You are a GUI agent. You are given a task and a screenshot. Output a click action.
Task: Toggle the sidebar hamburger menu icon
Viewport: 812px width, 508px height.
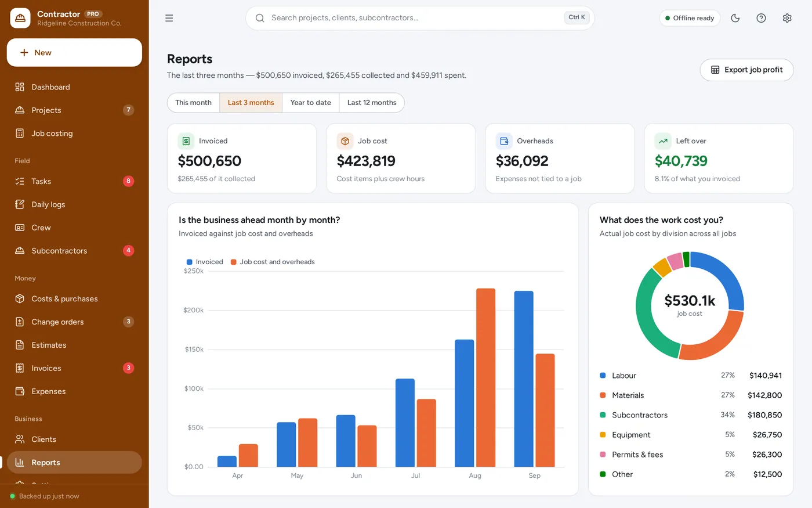[x=169, y=18]
